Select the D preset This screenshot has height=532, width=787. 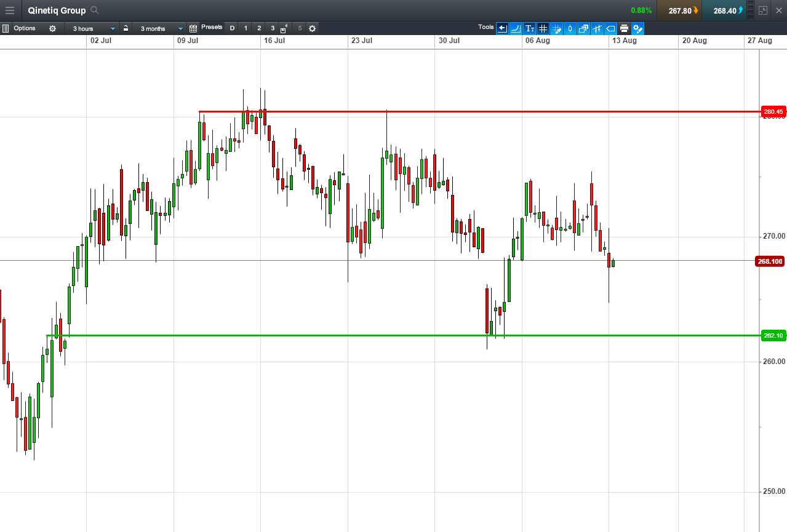pyautogui.click(x=232, y=28)
